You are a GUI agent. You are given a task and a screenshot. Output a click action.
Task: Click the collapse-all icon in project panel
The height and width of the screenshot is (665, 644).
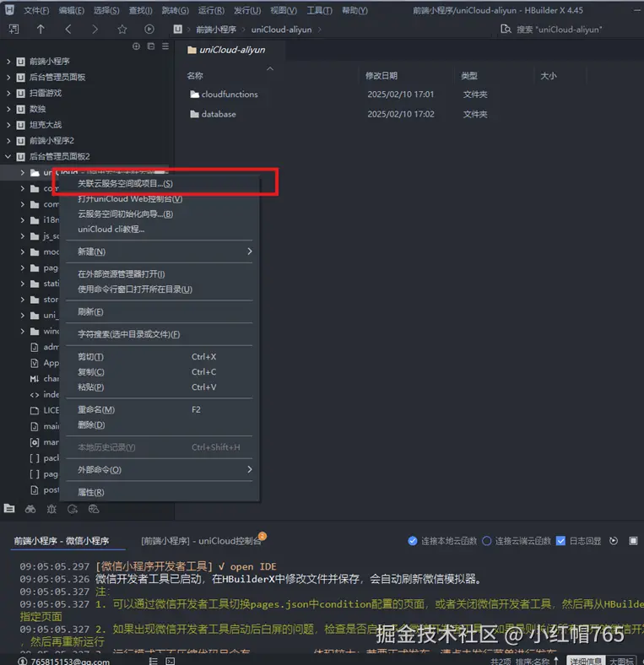click(151, 46)
